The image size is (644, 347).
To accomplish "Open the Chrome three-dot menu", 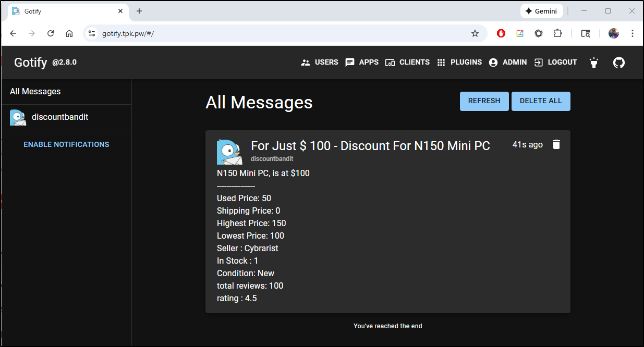I will pos(632,33).
